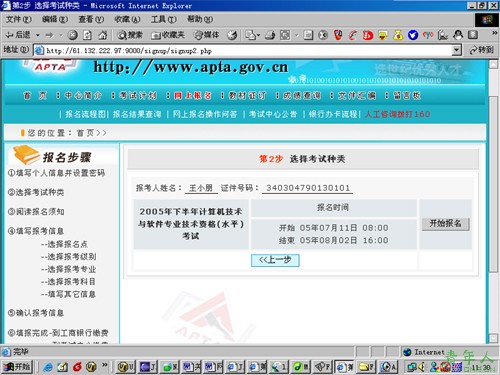500x375 pixels.
Task: Stop loading with the Stop icon
Action: [x=72, y=35]
